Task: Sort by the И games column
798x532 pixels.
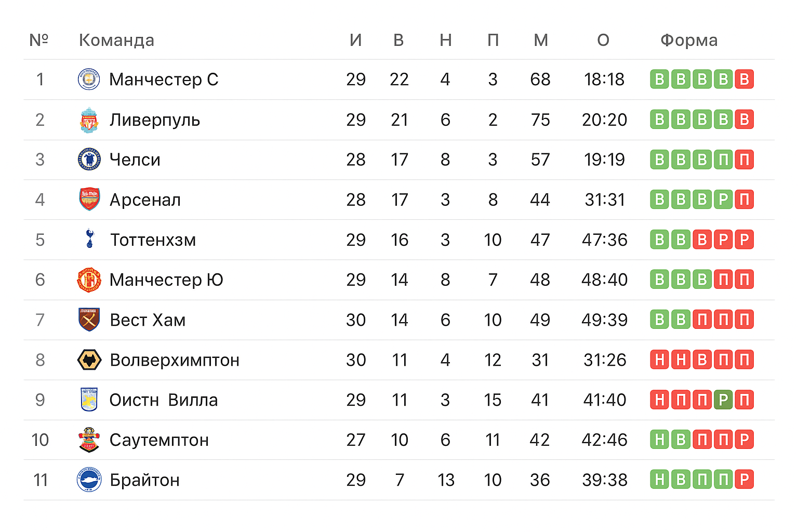Action: point(355,41)
